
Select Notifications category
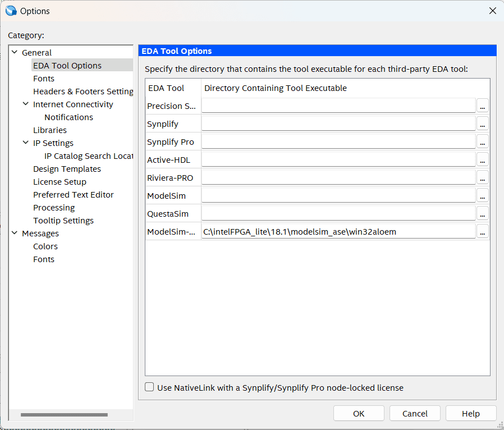click(69, 117)
